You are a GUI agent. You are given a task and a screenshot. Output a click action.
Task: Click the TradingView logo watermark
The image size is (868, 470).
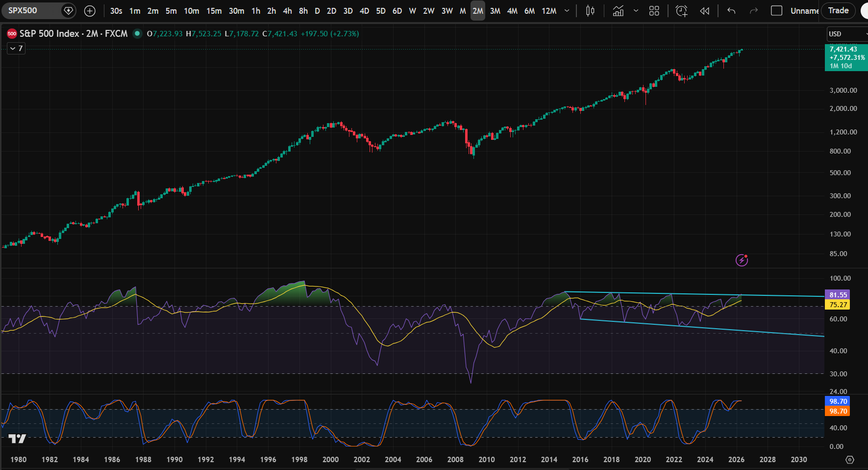click(17, 439)
